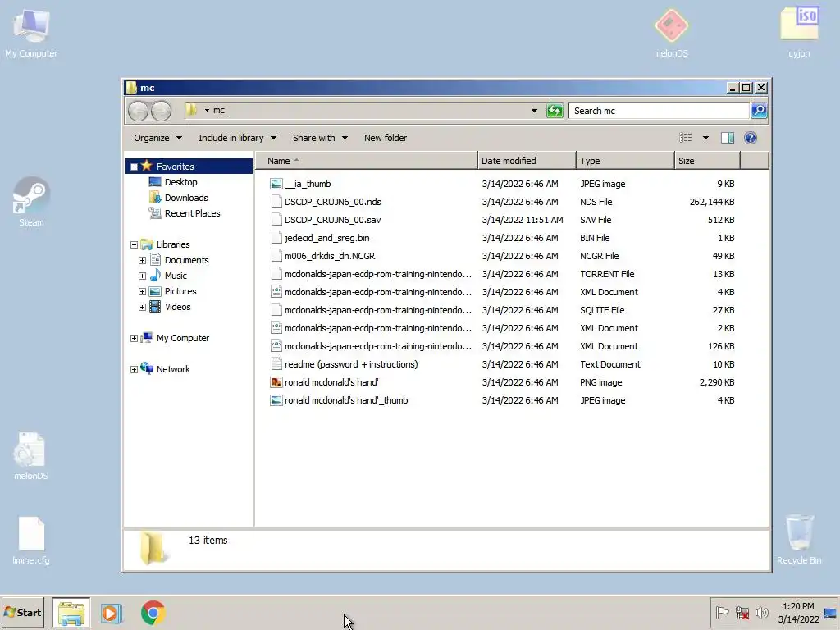Click the New folder button
Image resolution: width=840 pixels, height=630 pixels.
point(386,138)
